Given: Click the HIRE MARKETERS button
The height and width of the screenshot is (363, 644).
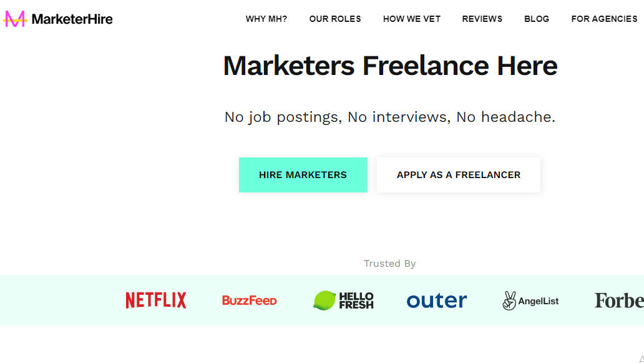Looking at the screenshot, I should (x=303, y=175).
